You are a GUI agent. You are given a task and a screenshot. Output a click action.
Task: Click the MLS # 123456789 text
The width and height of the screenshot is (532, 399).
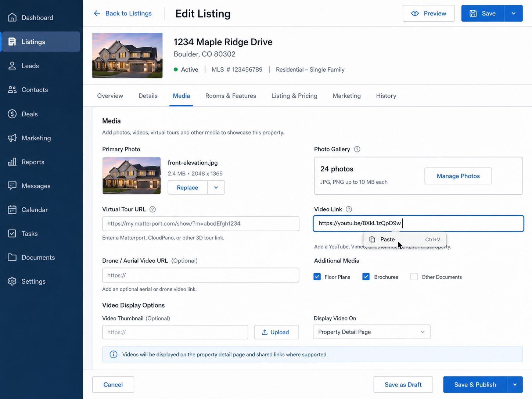click(237, 69)
